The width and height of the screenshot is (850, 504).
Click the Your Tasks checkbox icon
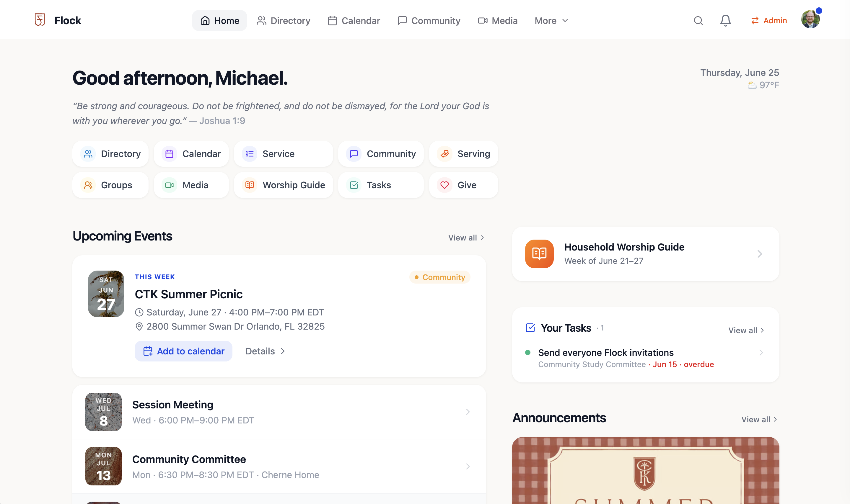[x=530, y=328]
